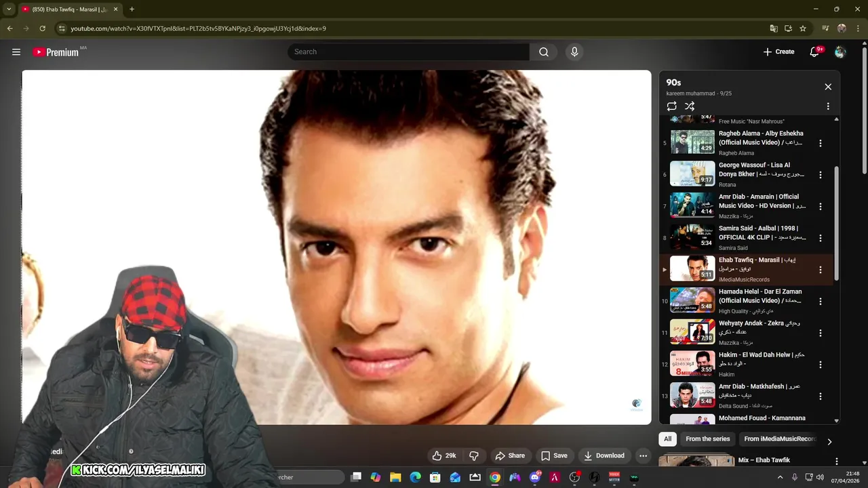The height and width of the screenshot is (488, 868).
Task: Open options for Amr Diab - Amarain
Action: click(x=821, y=207)
